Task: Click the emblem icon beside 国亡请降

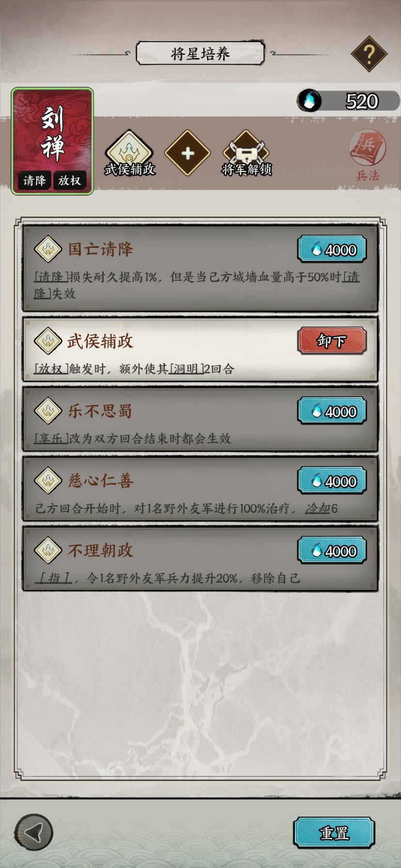Action: tap(48, 249)
